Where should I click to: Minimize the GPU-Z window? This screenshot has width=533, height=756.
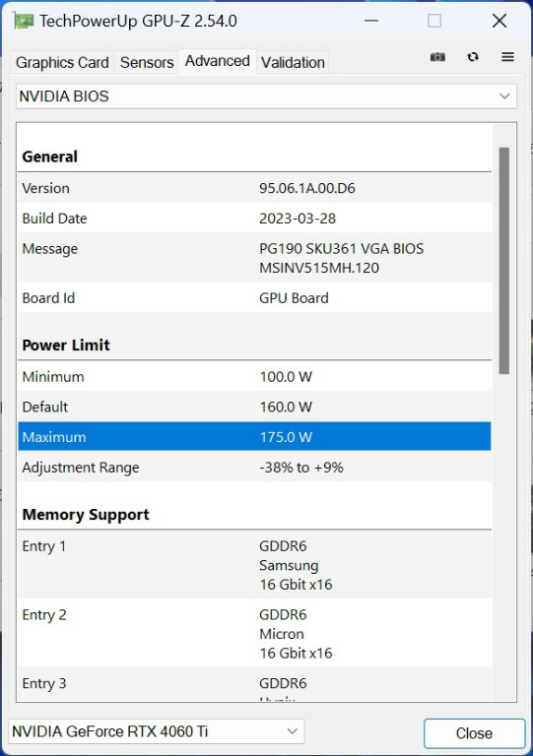(x=370, y=21)
